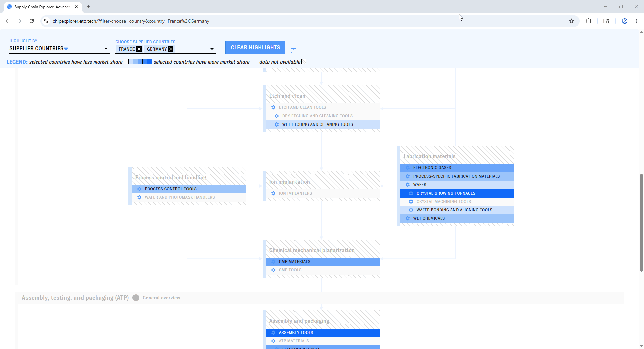Bookmark this page with the star icon

point(572,21)
